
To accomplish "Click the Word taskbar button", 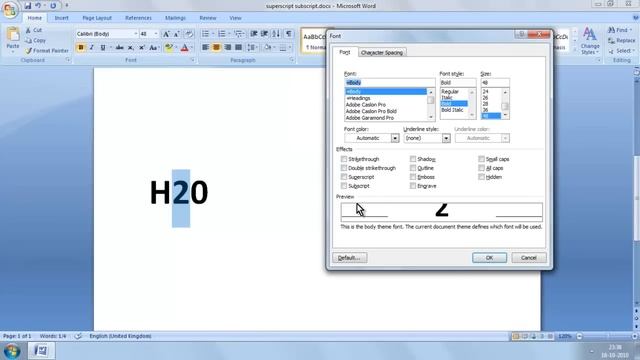I will pos(41,351).
